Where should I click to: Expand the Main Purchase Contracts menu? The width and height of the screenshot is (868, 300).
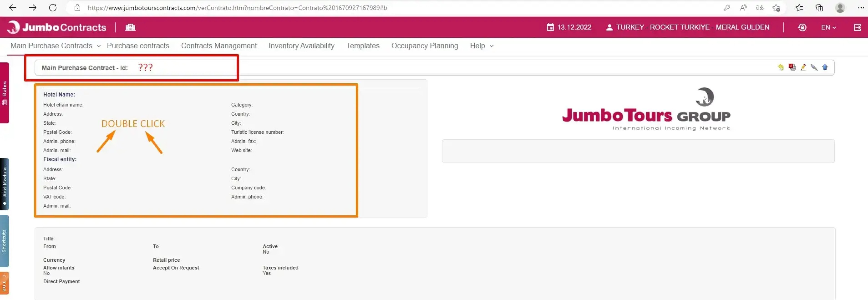click(55, 46)
